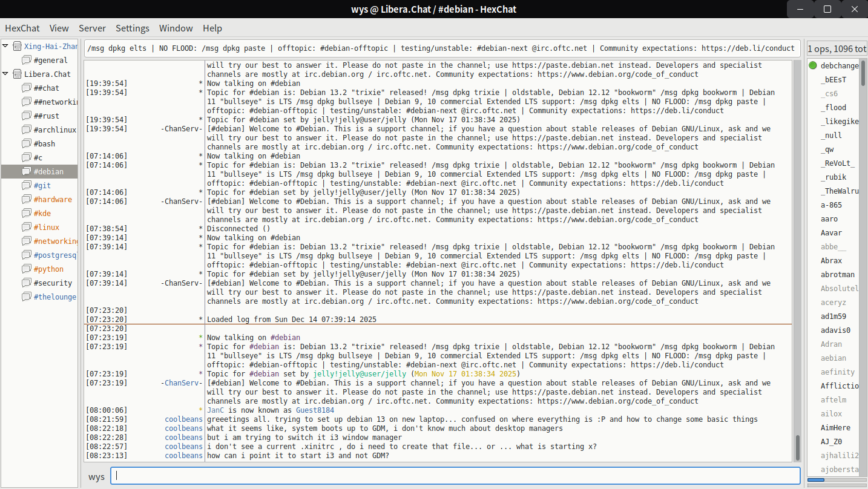Click the JanC nickname in chat
868x489 pixels.
[215, 410]
